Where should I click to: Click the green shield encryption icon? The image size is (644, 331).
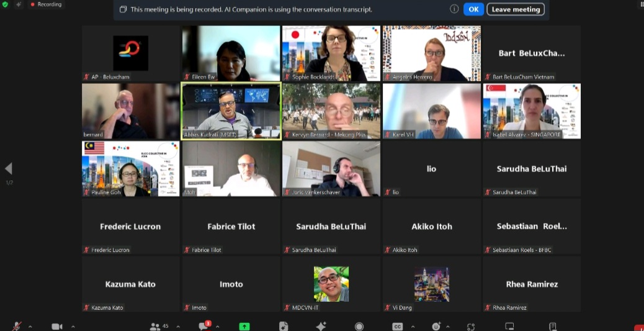(5, 4)
